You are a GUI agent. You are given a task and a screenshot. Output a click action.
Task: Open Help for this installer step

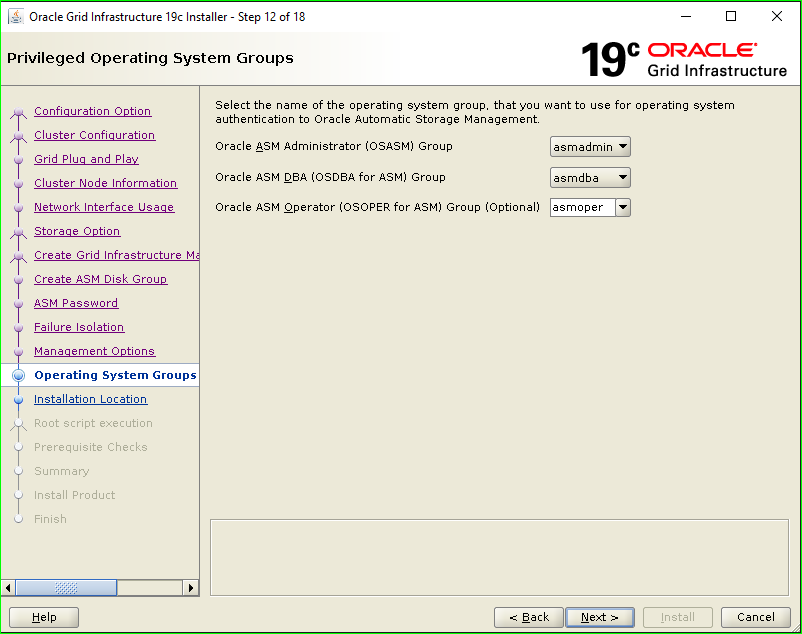43,617
